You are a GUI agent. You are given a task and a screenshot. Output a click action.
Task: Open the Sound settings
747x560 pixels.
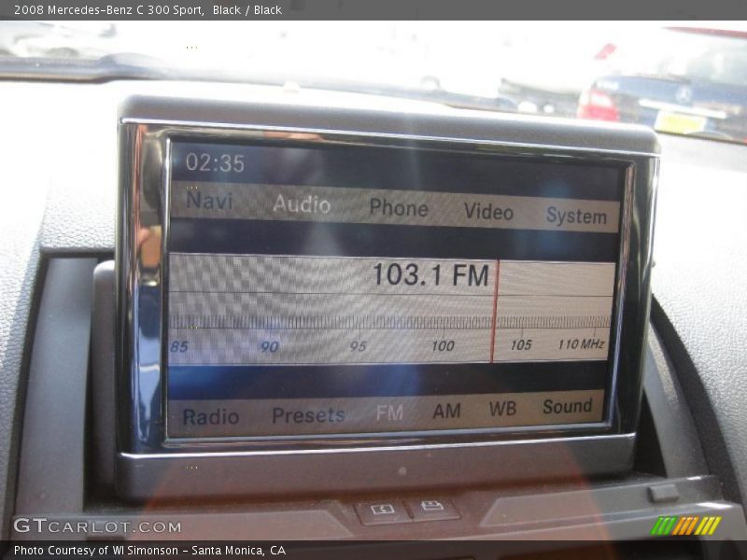(568, 406)
